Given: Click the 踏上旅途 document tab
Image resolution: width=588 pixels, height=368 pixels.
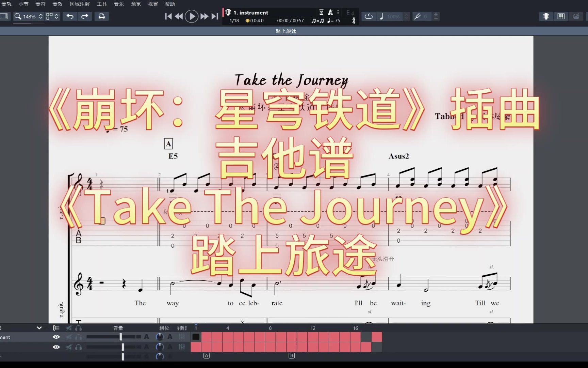Looking at the screenshot, I should (286, 31).
